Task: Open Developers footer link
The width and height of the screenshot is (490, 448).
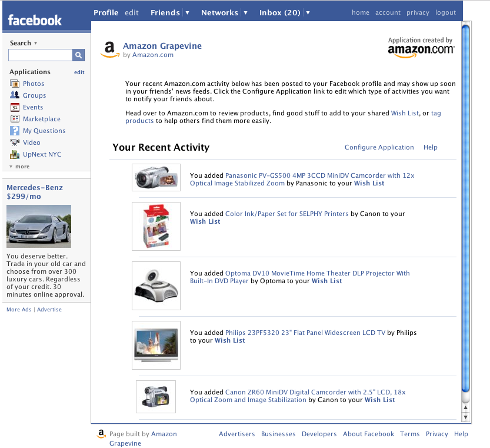Action: pos(319,434)
